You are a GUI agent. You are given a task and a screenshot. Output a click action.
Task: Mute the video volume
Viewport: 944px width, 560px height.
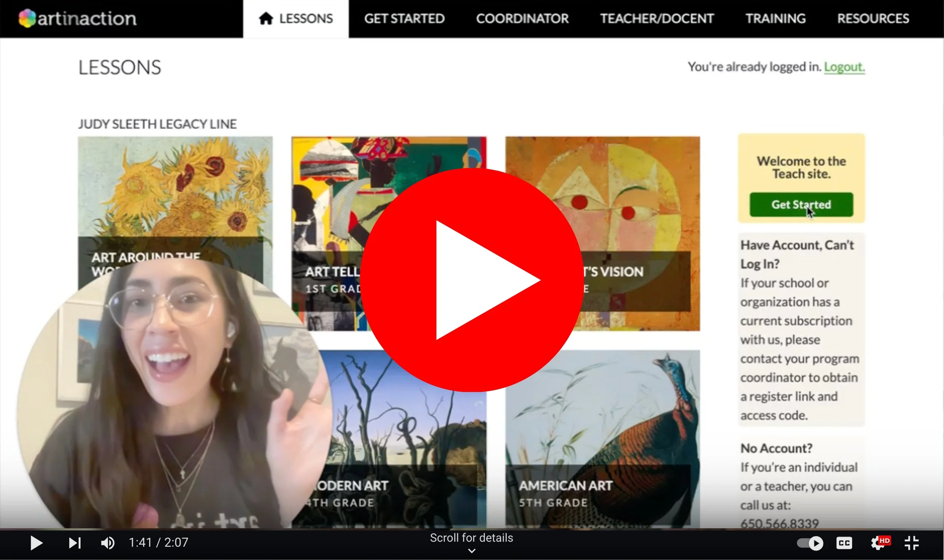tap(108, 543)
